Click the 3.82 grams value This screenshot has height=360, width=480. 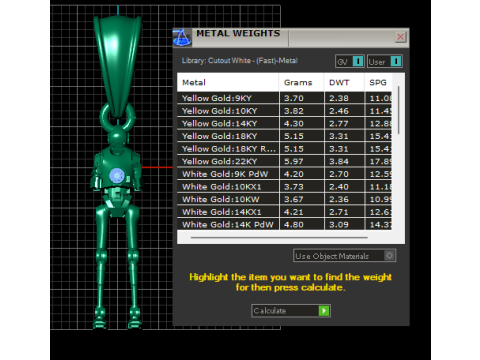[x=294, y=111]
